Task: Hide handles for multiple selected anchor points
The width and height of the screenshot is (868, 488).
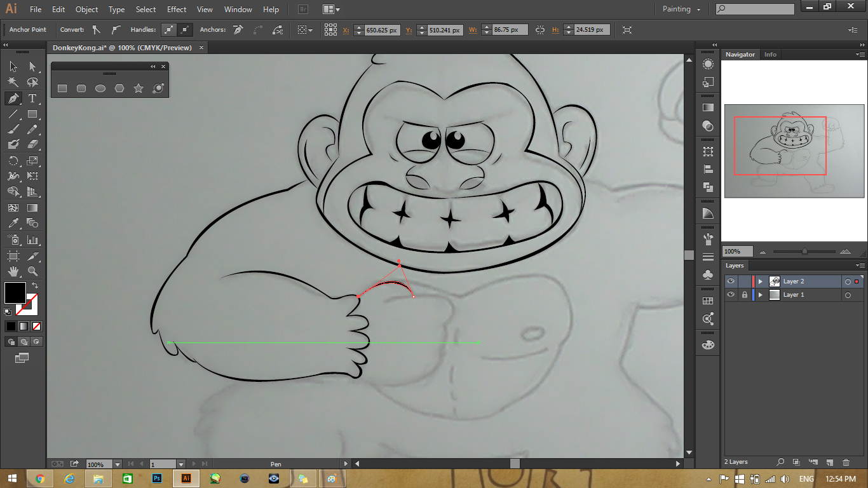Action: coord(185,29)
